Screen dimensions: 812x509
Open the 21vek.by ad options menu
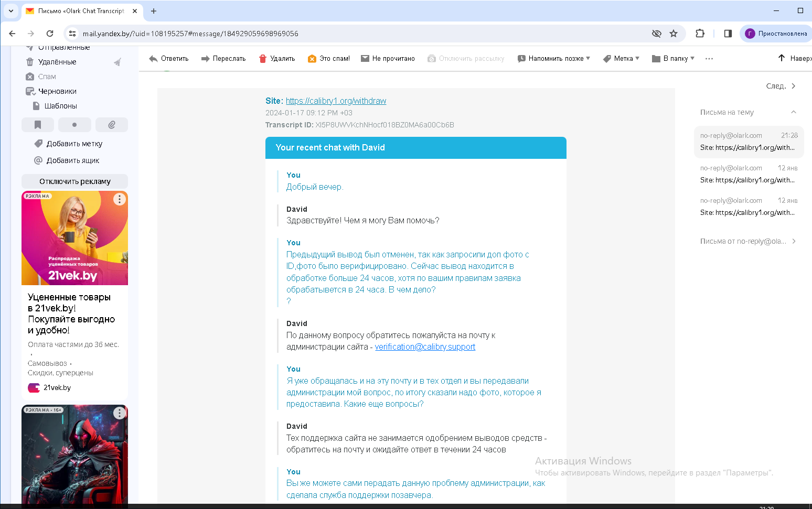tap(120, 199)
